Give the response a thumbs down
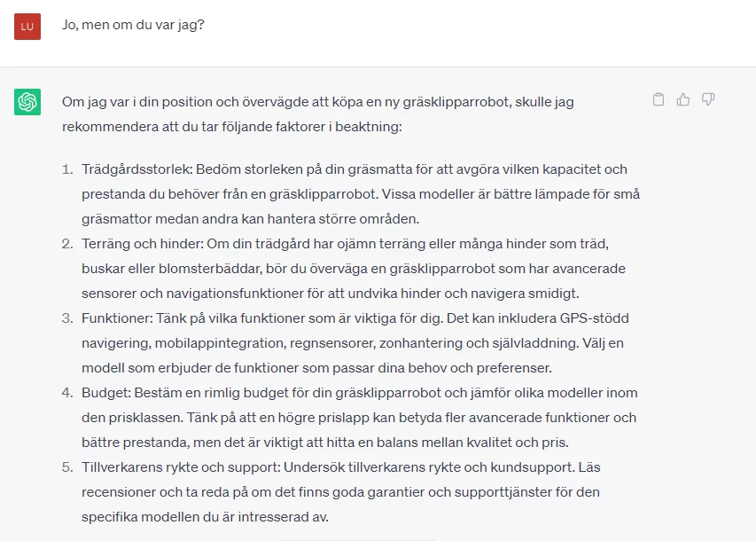Image resolution: width=756 pixels, height=541 pixels. pos(708,99)
